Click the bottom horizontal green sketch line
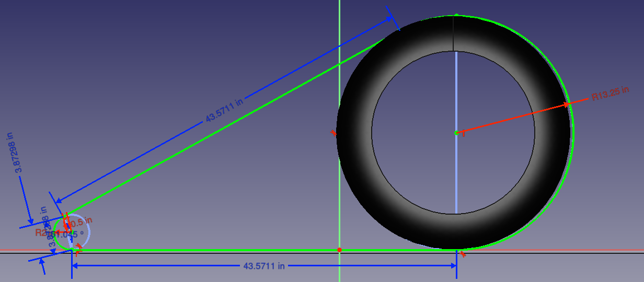 (209, 251)
